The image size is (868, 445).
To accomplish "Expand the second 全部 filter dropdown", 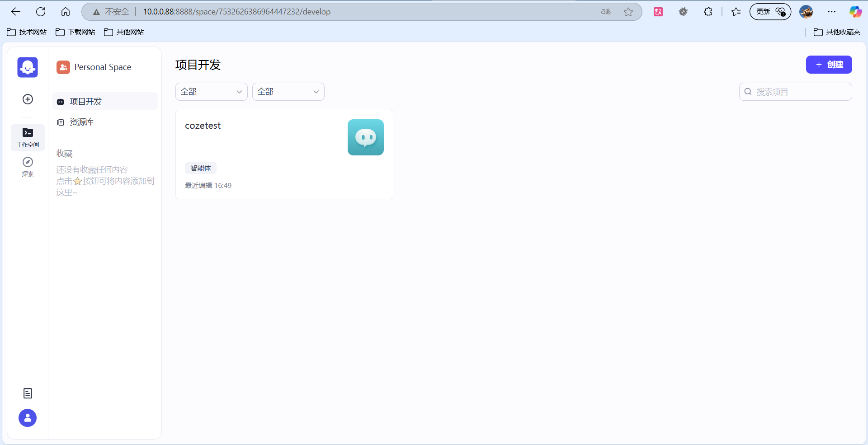I will 288,92.
